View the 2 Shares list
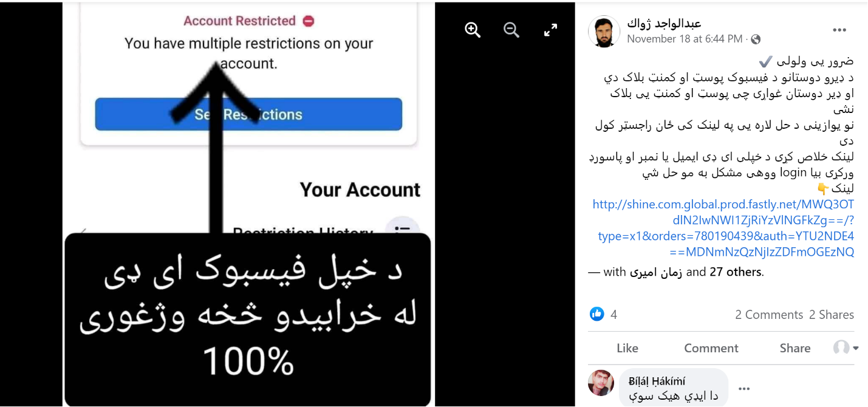868x407 pixels. (832, 315)
